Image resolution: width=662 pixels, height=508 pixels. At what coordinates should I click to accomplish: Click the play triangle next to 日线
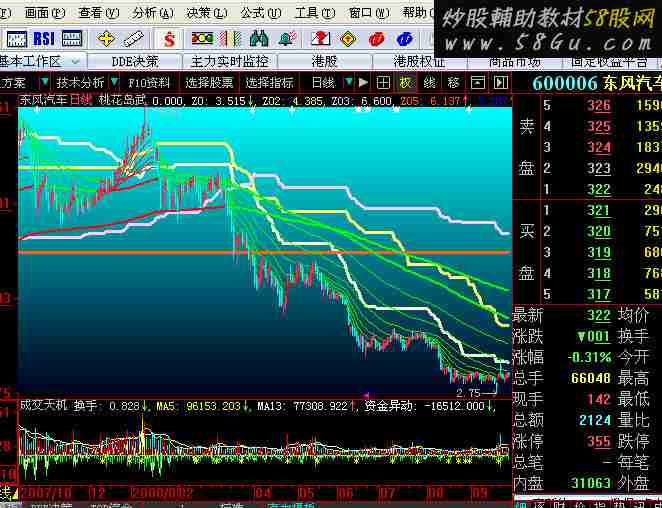pyautogui.click(x=363, y=82)
